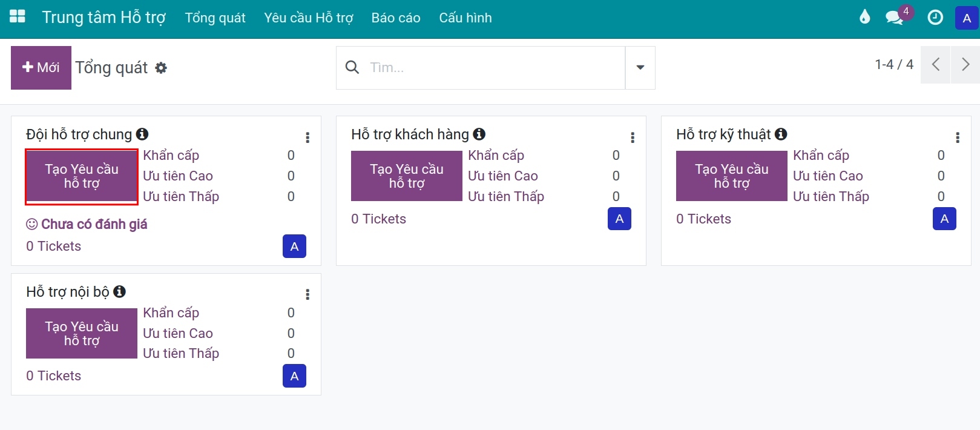Open the kebab menu on Đội hỗ trợ chung
980x430 pixels.
[307, 137]
